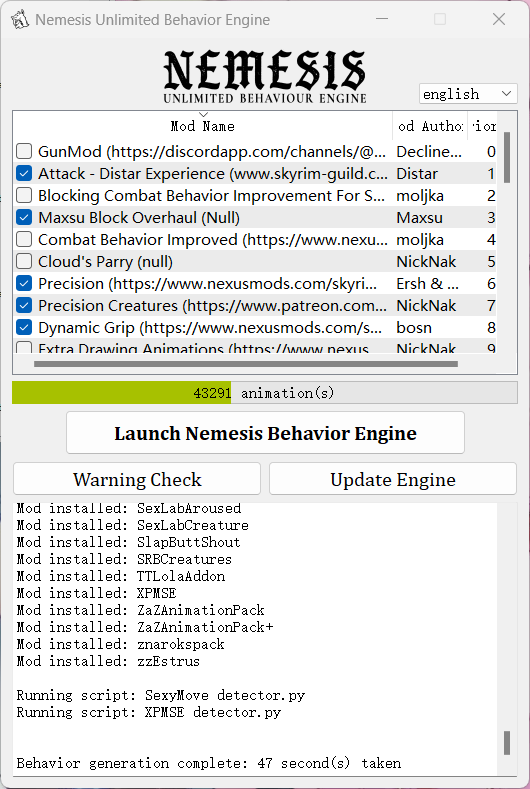Click the animation count progress bar
Image resolution: width=530 pixels, height=789 pixels.
tap(265, 393)
